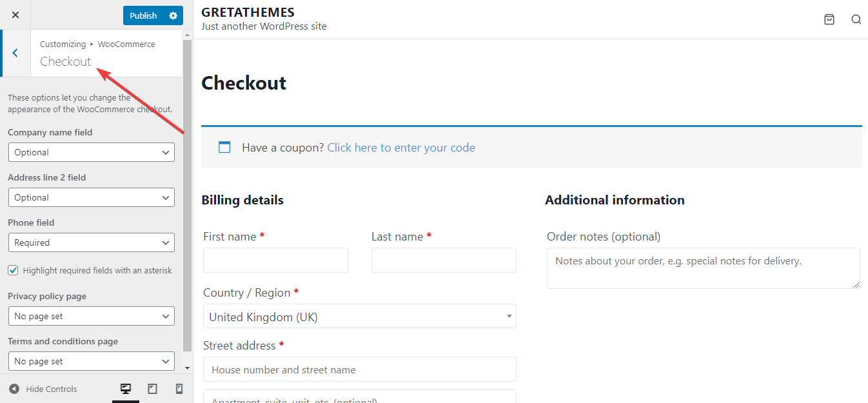868x403 pixels.
Task: Click inside the First name input field
Action: 275,260
